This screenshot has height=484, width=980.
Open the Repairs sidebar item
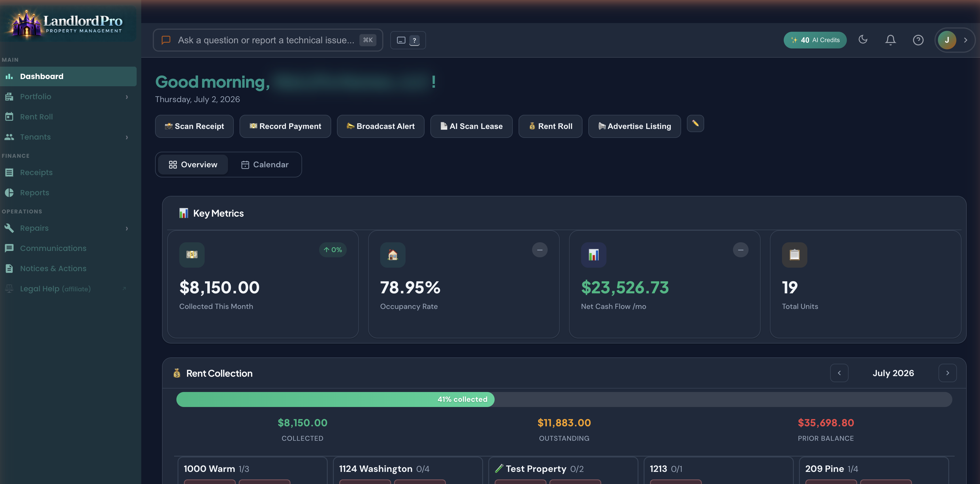tap(68, 228)
